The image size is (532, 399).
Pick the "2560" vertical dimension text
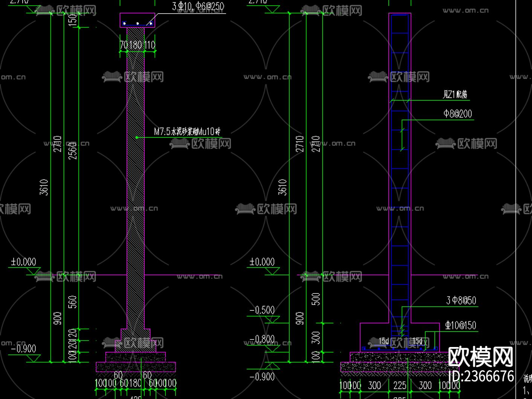[x=73, y=151]
